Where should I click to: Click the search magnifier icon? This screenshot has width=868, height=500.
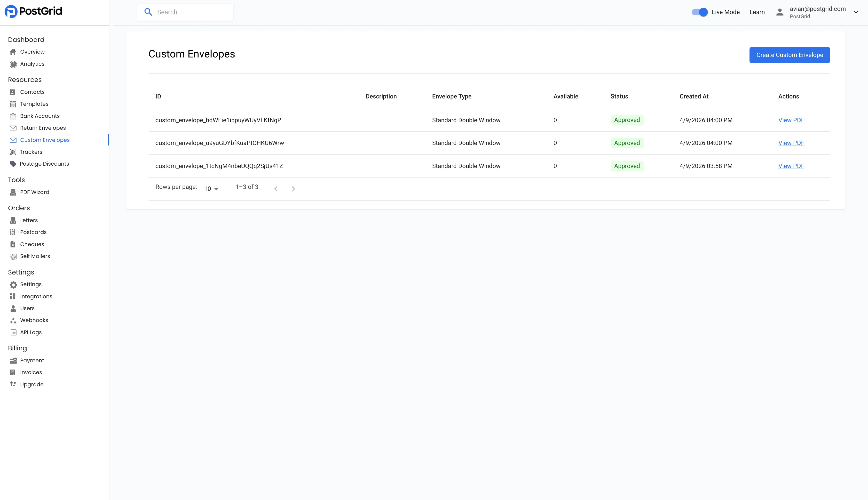pos(148,12)
